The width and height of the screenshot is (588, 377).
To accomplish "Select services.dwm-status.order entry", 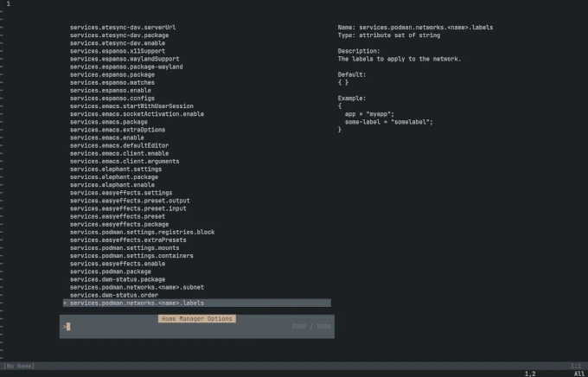I will (x=114, y=295).
